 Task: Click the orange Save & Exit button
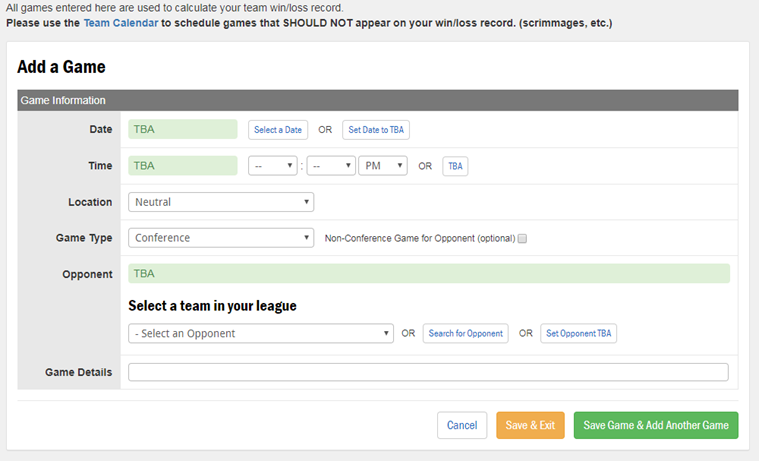tap(530, 425)
